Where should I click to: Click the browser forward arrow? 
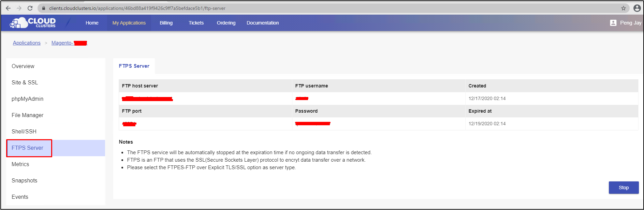coord(19,8)
